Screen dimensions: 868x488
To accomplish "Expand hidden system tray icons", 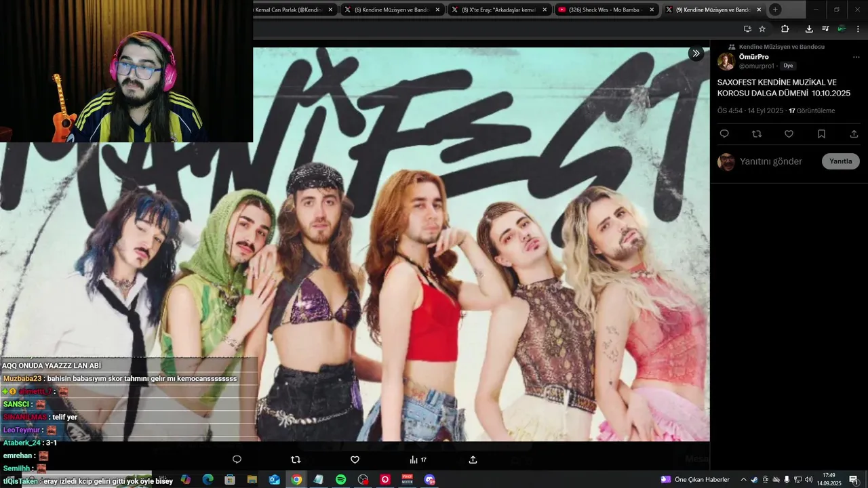I will [x=743, y=479].
